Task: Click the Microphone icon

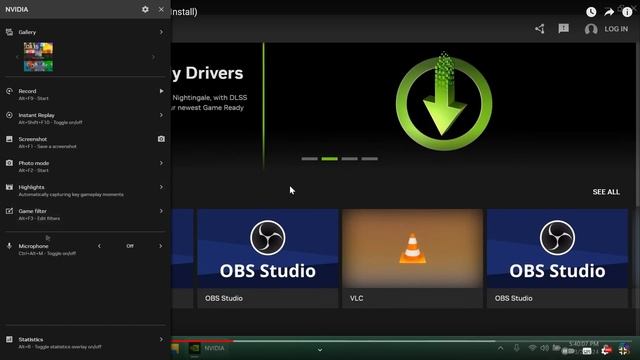Action: [x=9, y=246]
